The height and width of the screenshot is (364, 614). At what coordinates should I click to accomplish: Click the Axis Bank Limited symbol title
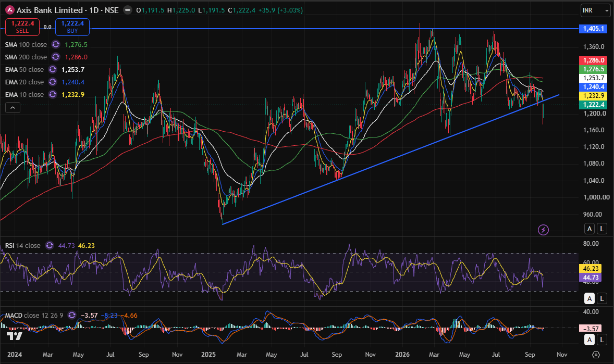50,10
